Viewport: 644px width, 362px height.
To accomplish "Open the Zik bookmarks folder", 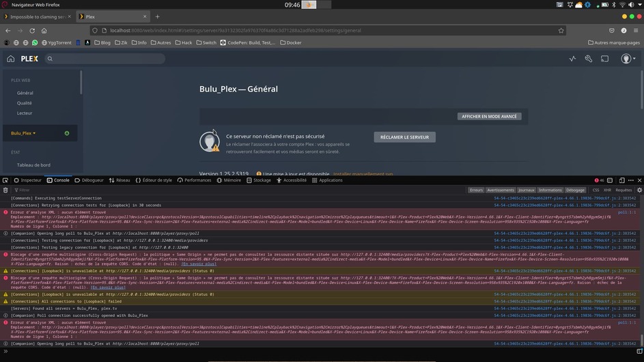I will (121, 42).
